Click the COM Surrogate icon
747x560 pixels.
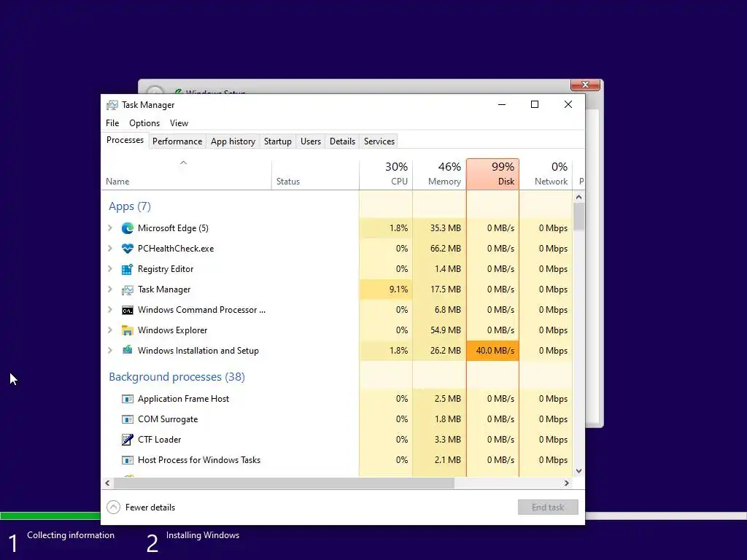127,419
